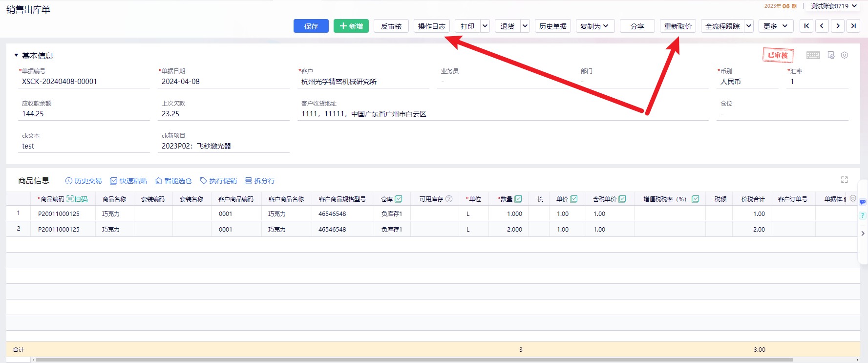The width and height of the screenshot is (868, 363).
Task: Click the 分享 share button
Action: click(x=637, y=26)
